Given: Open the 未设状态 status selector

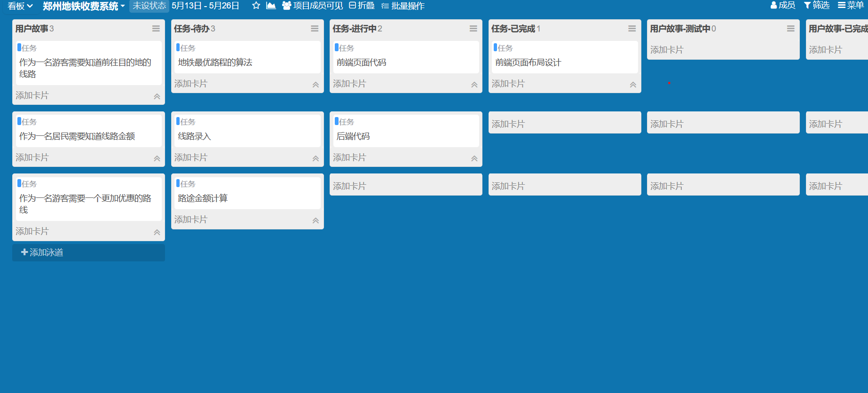Looking at the screenshot, I should [x=149, y=6].
